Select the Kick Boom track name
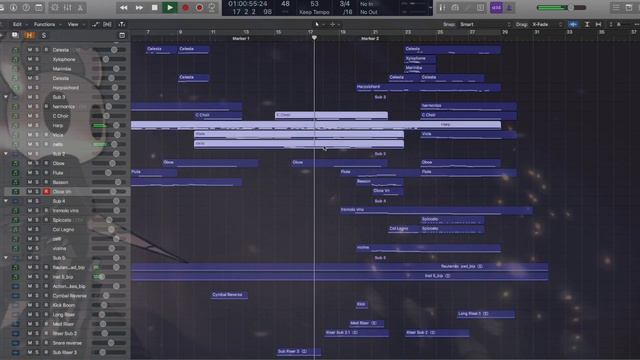 point(63,305)
